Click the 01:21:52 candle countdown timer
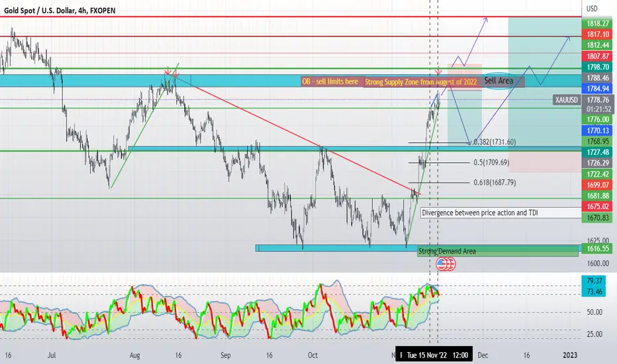 point(598,109)
